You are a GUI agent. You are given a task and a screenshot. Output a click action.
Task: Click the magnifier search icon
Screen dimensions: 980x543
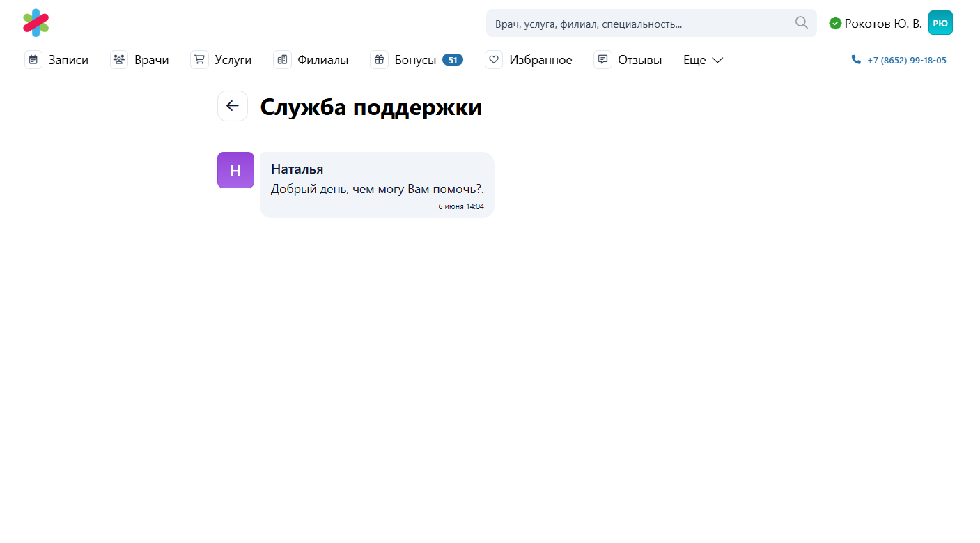(801, 23)
